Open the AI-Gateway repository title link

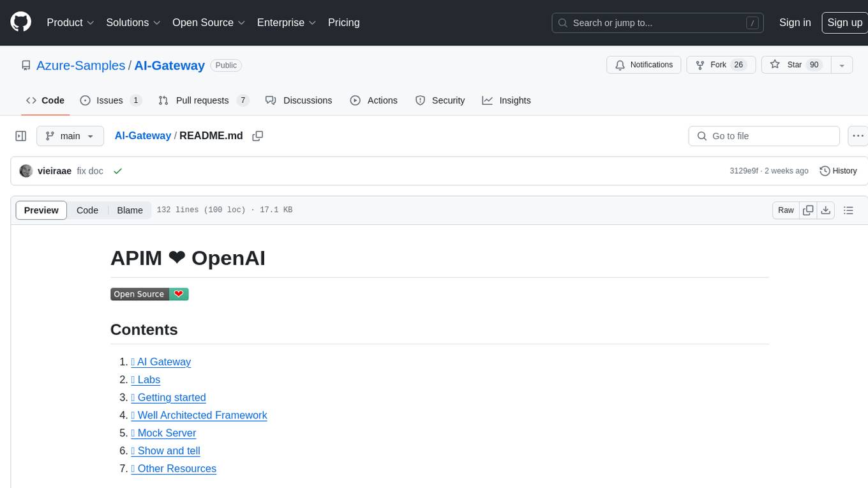coord(169,65)
